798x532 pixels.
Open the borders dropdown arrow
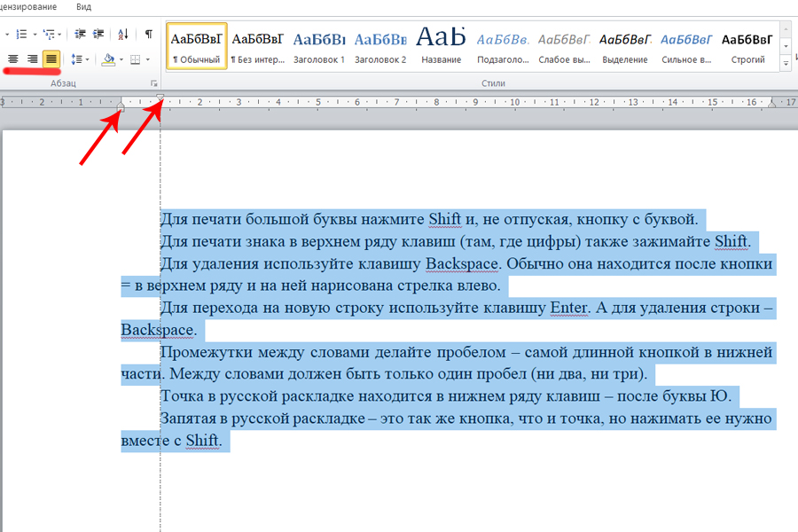(147, 59)
